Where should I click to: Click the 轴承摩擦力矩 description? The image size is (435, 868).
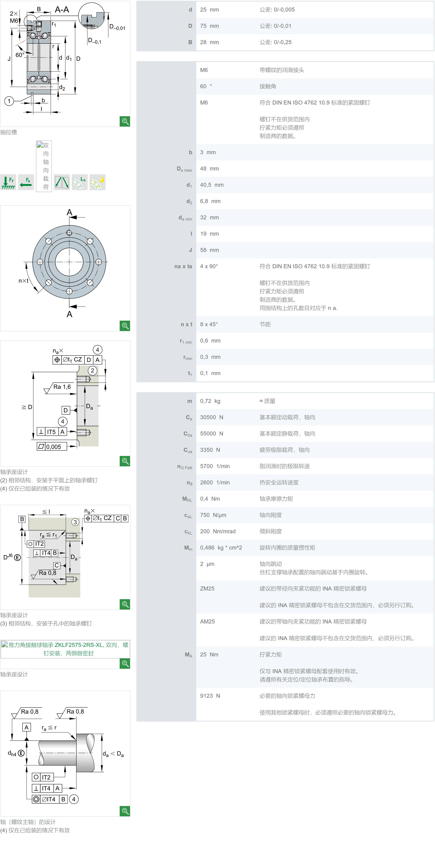(x=276, y=499)
